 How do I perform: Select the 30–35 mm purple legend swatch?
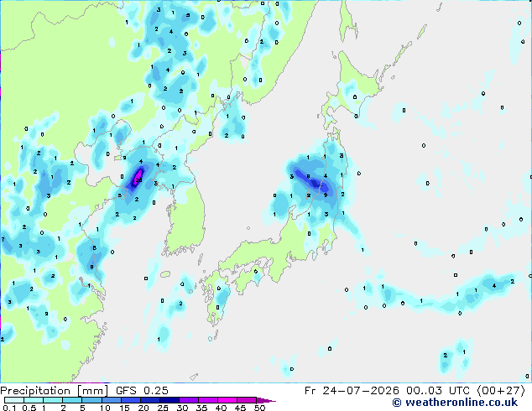(x=188, y=400)
